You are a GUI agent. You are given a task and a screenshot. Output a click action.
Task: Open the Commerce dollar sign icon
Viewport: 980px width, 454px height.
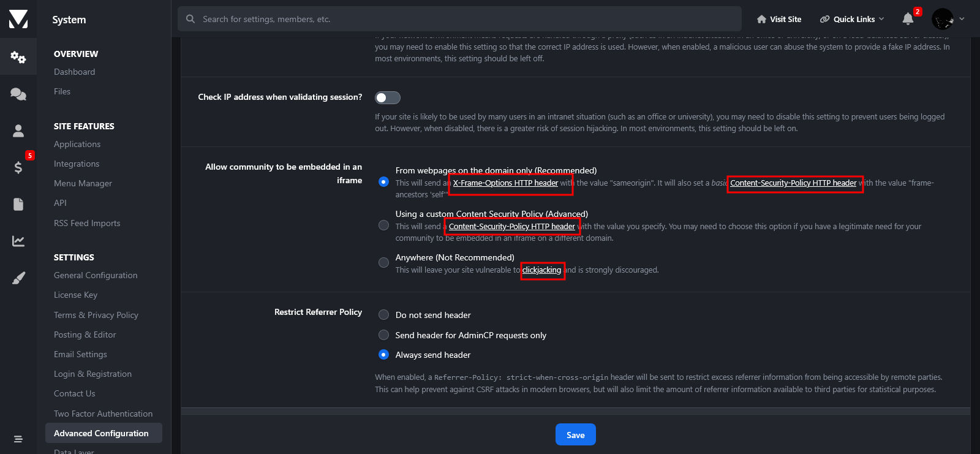18,167
